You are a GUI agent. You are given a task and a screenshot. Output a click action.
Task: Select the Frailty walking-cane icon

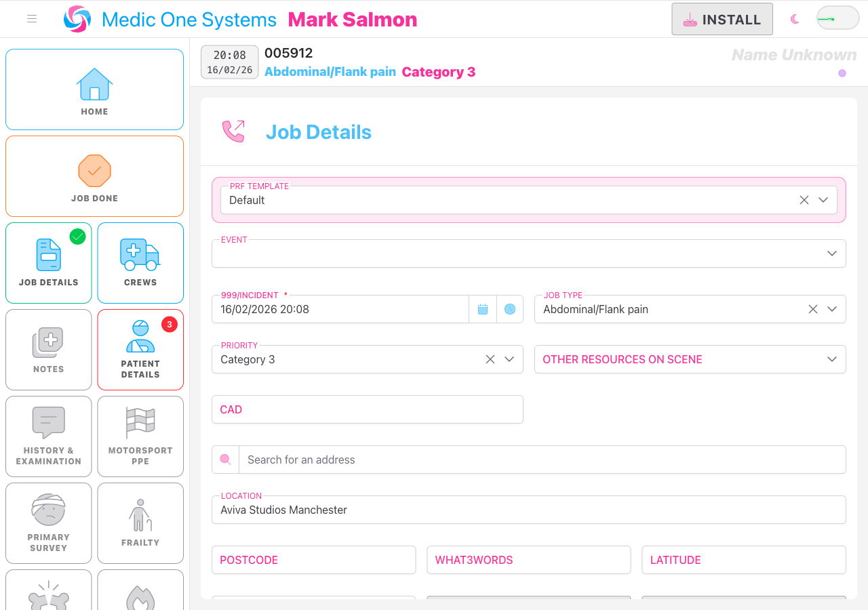pos(140,514)
